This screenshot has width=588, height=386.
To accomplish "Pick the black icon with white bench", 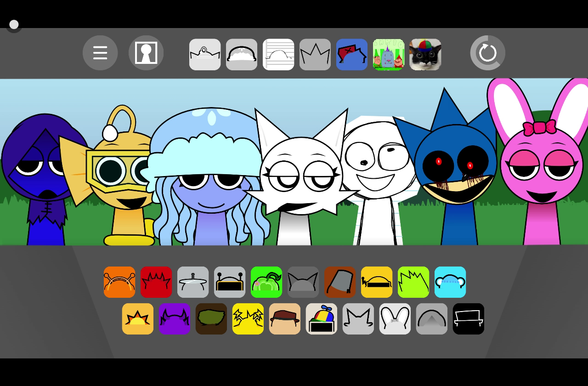I will point(469,319).
